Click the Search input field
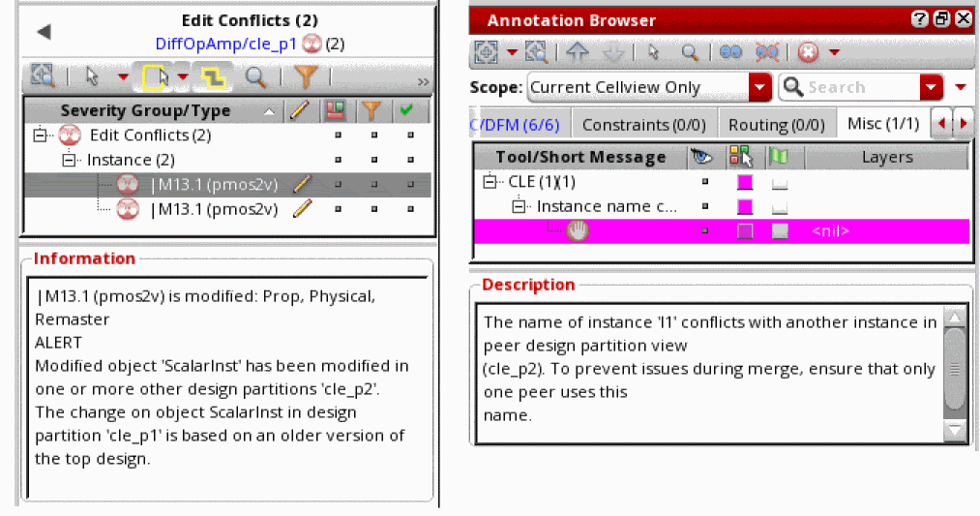This screenshot has height=516, width=980. [x=850, y=87]
